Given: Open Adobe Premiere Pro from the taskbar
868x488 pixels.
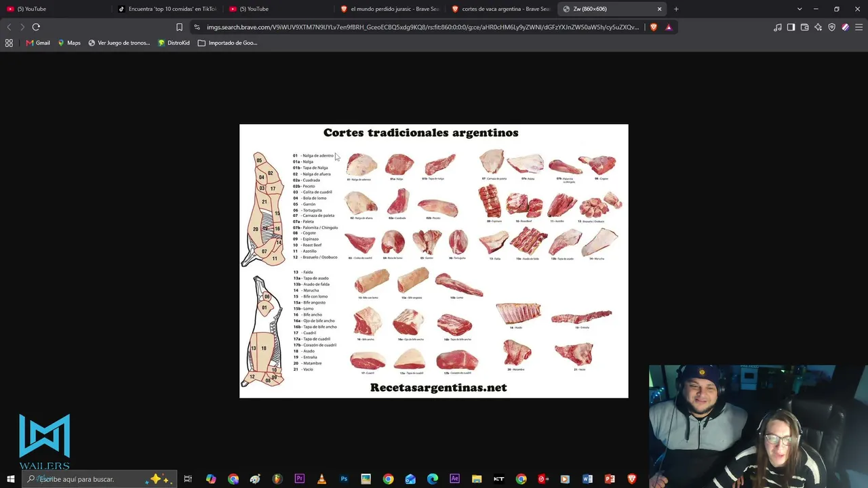Looking at the screenshot, I should click(300, 479).
